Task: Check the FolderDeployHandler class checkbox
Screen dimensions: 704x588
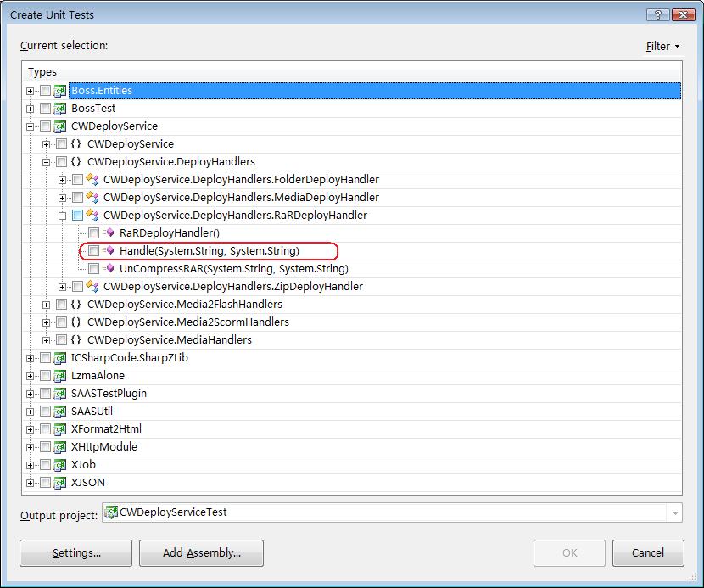Action: 77,180
